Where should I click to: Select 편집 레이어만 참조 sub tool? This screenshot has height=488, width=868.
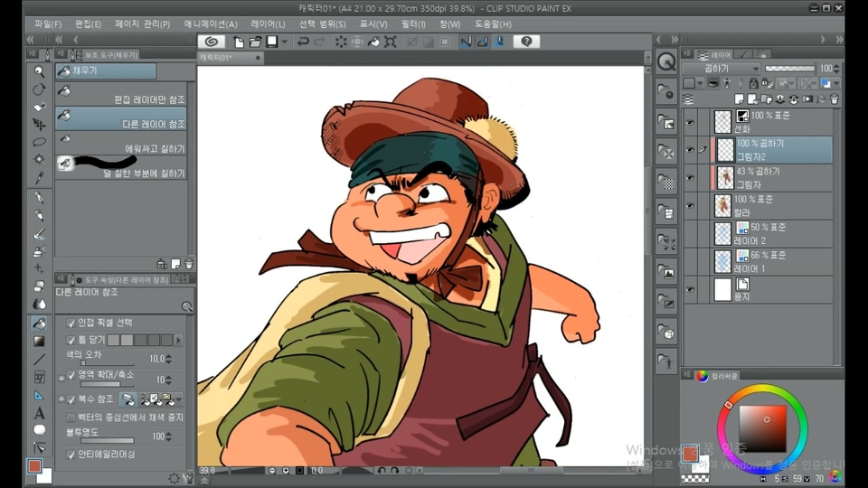[120, 95]
